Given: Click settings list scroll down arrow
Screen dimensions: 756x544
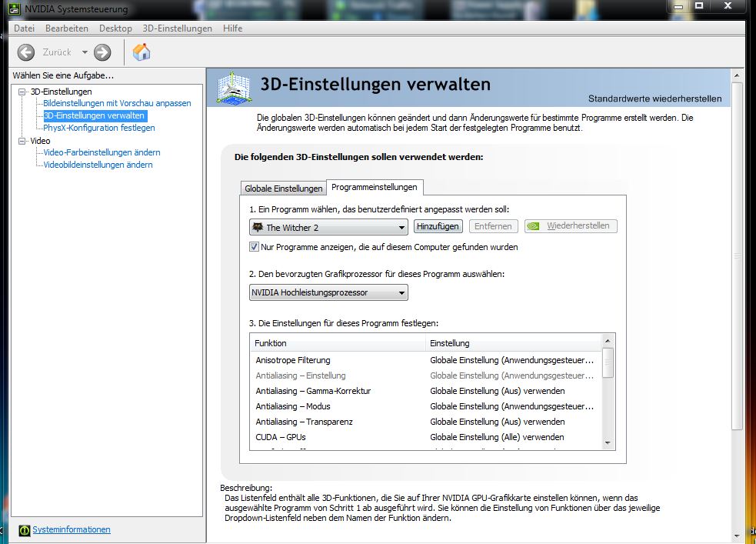Looking at the screenshot, I should [x=608, y=442].
